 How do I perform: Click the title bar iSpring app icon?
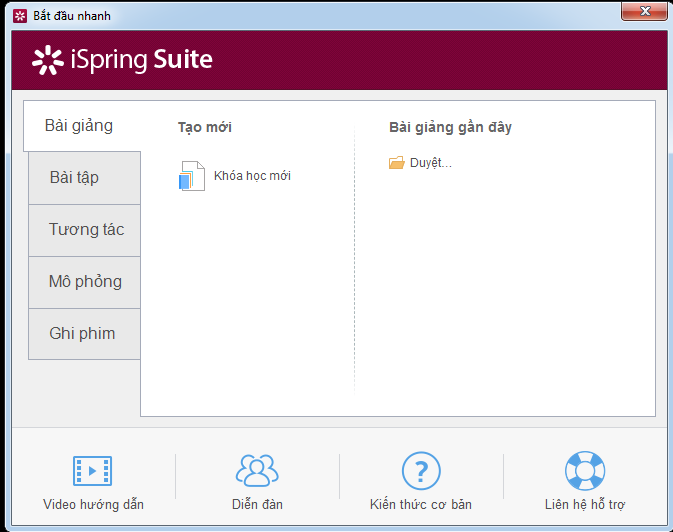[20, 16]
